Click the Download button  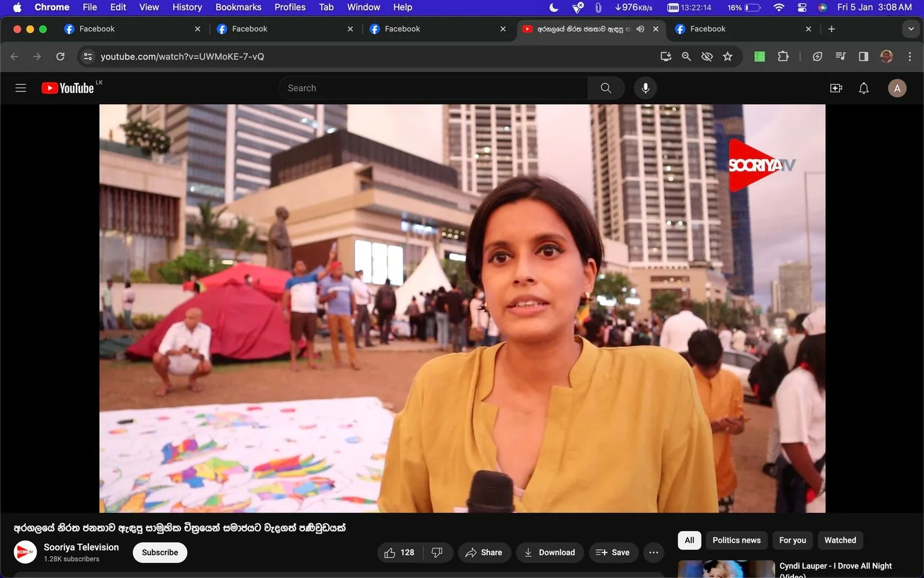(550, 553)
